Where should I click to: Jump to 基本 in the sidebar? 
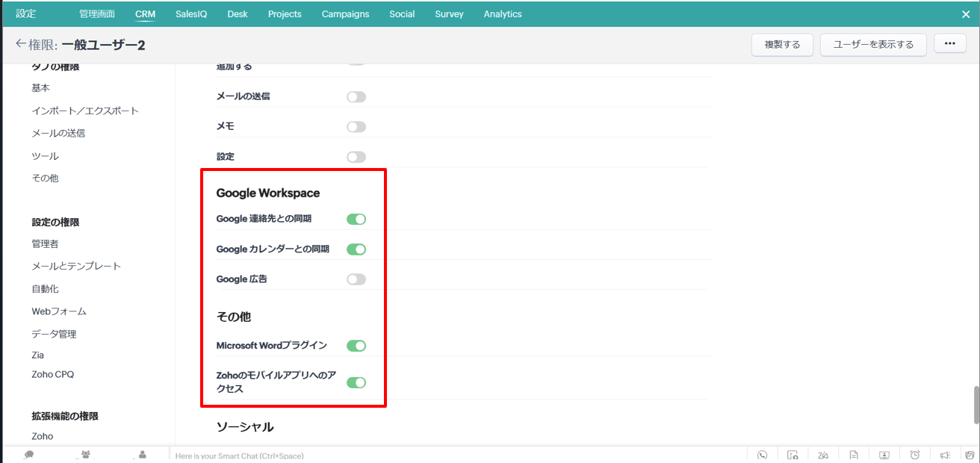[40, 88]
